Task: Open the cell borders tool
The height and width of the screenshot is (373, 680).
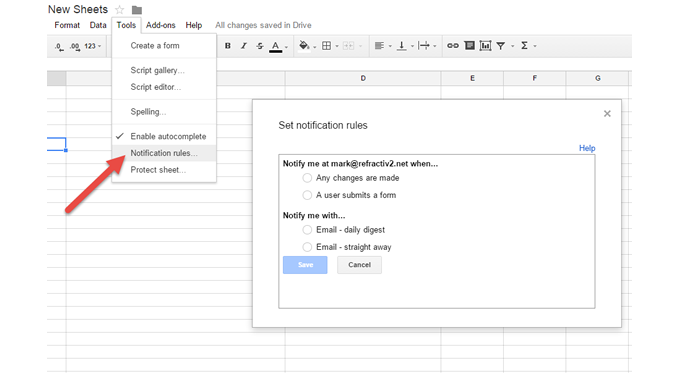Action: (x=327, y=46)
